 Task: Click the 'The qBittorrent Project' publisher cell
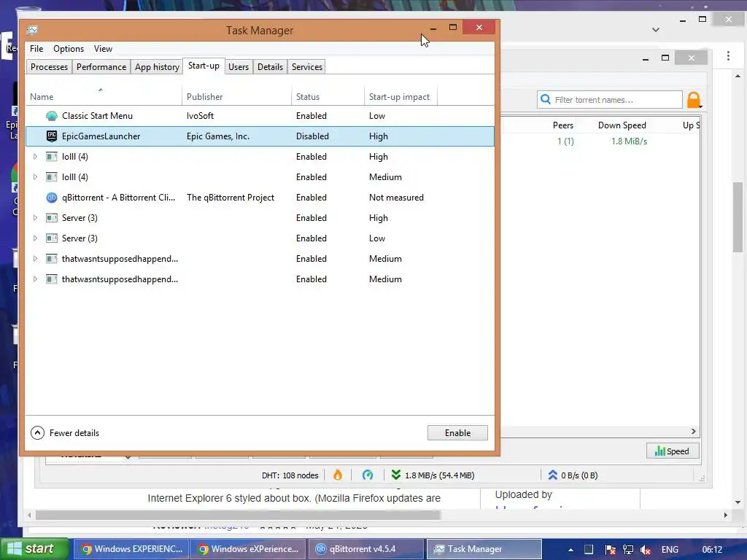230,197
